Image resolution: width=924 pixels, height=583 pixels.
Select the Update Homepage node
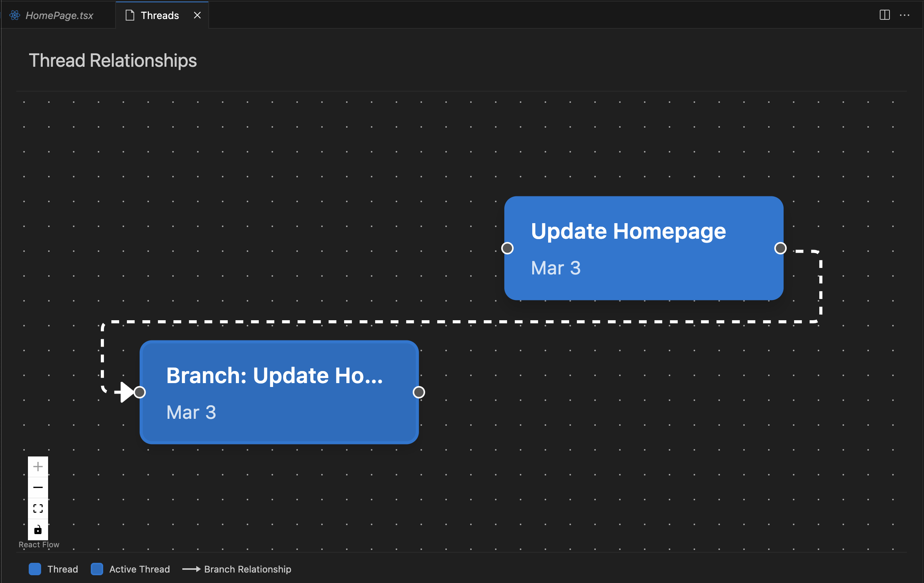(644, 248)
